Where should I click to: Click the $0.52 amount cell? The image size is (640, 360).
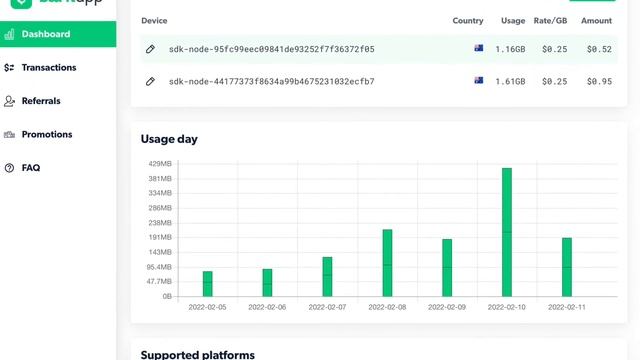599,49
